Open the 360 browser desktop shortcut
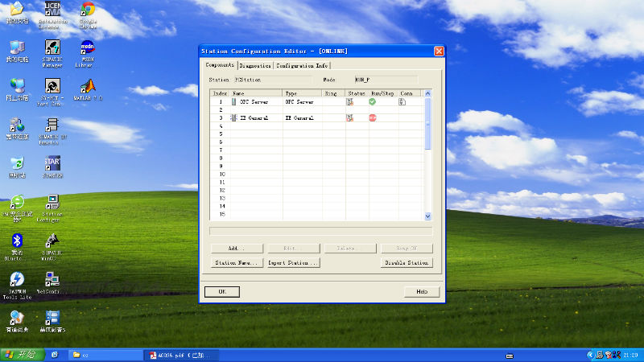Screen dimensions: 644x362 coord(17,208)
